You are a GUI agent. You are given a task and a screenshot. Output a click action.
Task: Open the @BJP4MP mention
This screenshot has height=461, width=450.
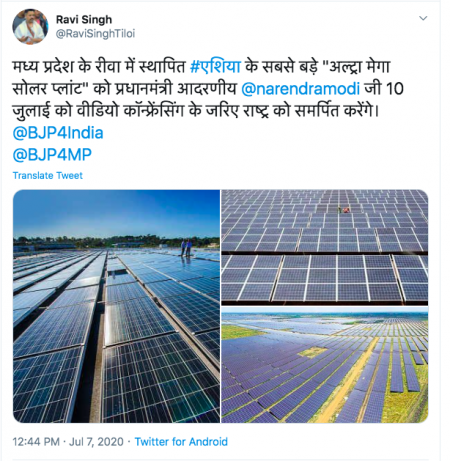click(x=52, y=155)
